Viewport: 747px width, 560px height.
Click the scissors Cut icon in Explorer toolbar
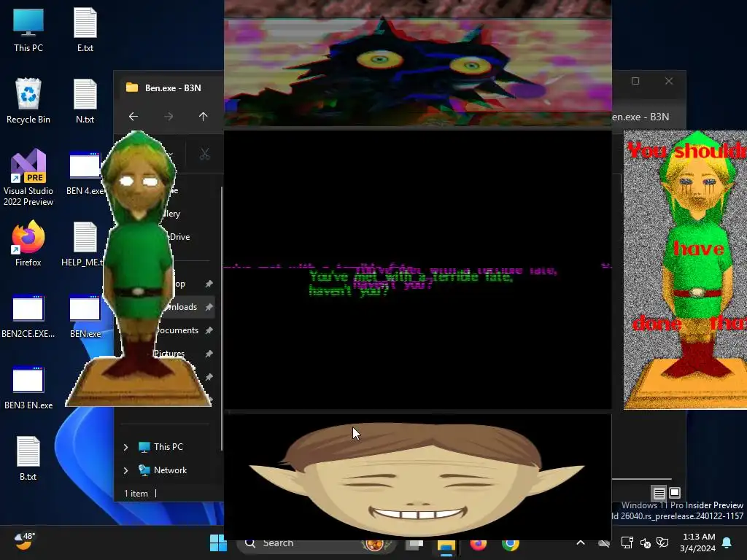(204, 154)
